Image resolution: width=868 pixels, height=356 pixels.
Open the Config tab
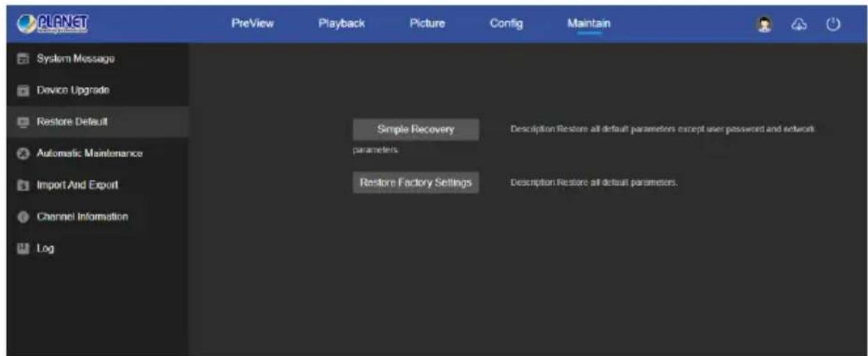tap(506, 24)
